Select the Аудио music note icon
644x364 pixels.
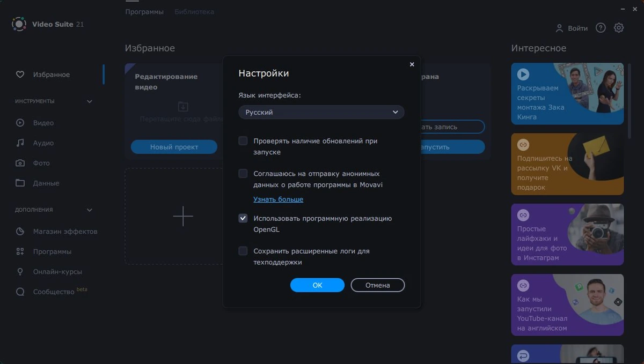(x=20, y=143)
